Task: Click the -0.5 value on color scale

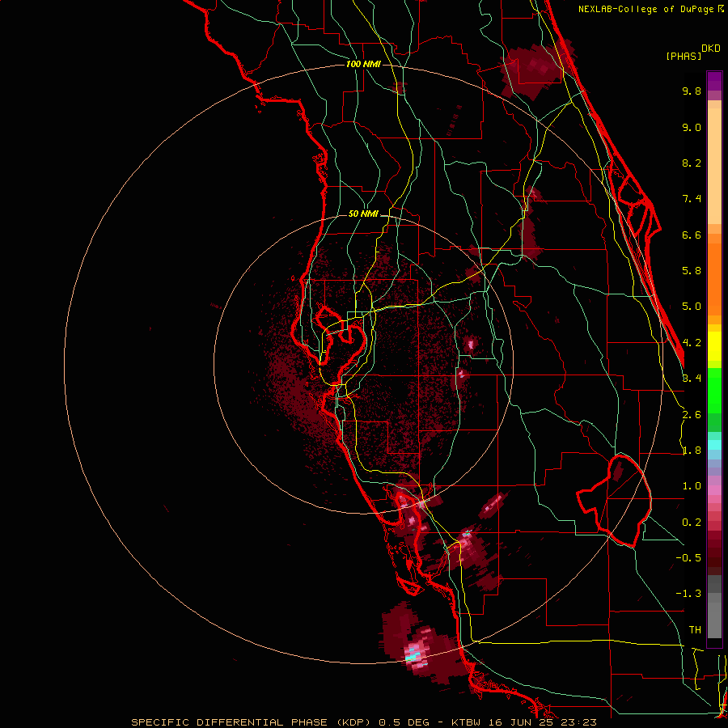Action: (688, 558)
